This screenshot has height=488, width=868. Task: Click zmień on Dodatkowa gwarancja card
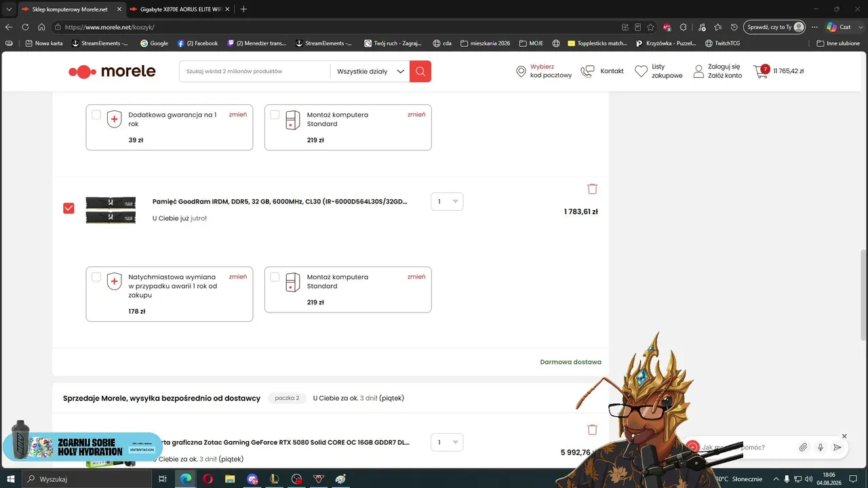[238, 115]
